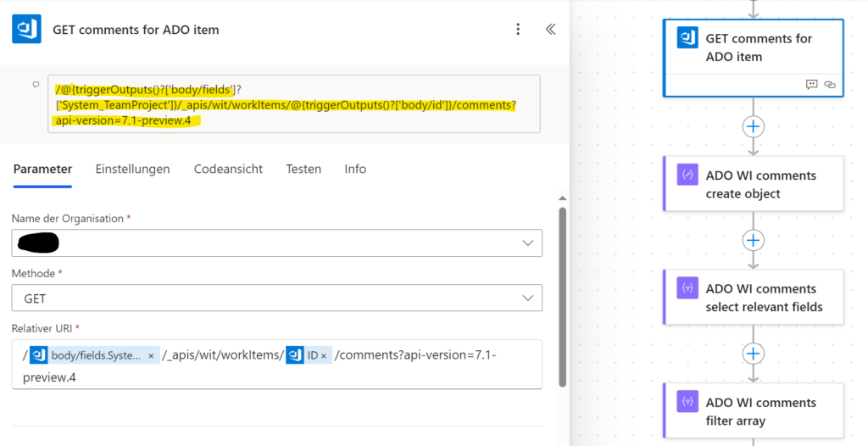Click plus button below GET comments card
The height and width of the screenshot is (446, 868).
tap(753, 127)
